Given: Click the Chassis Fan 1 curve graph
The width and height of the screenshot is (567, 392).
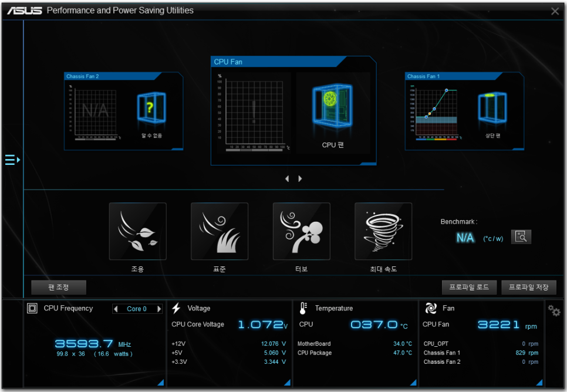Looking at the screenshot, I should pos(436,111).
